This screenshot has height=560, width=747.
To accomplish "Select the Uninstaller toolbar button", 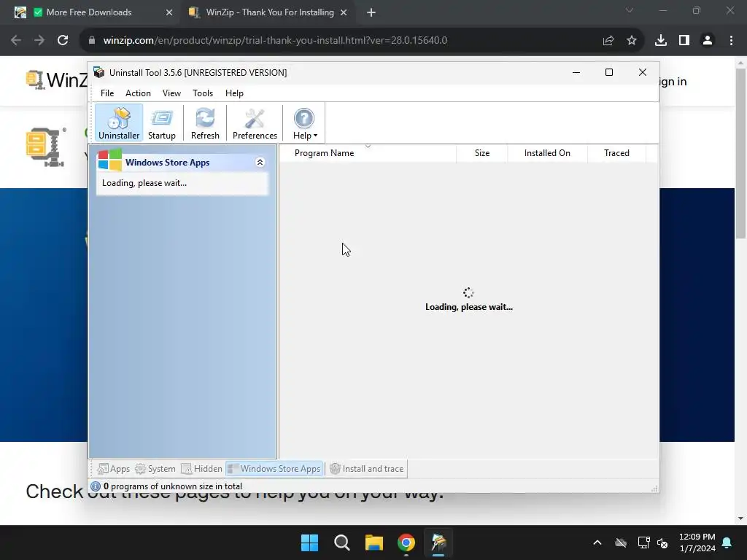I will tap(119, 122).
